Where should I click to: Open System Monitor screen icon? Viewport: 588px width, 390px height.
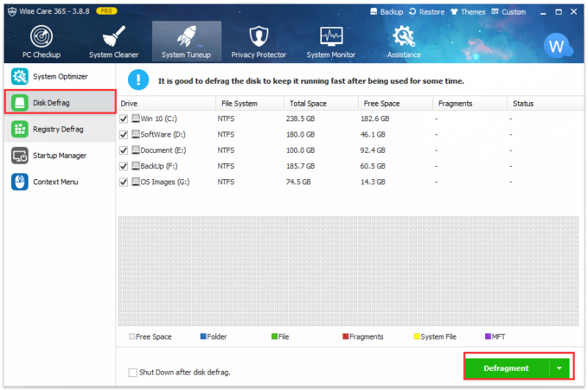[x=331, y=36]
